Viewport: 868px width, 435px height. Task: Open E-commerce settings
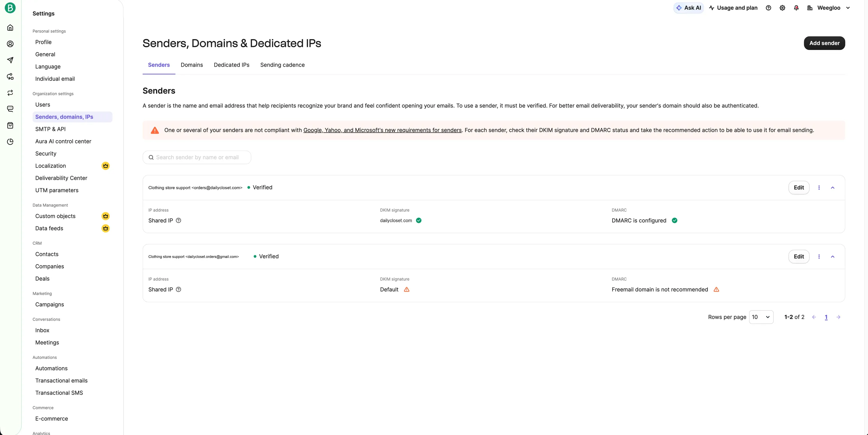[52, 419]
